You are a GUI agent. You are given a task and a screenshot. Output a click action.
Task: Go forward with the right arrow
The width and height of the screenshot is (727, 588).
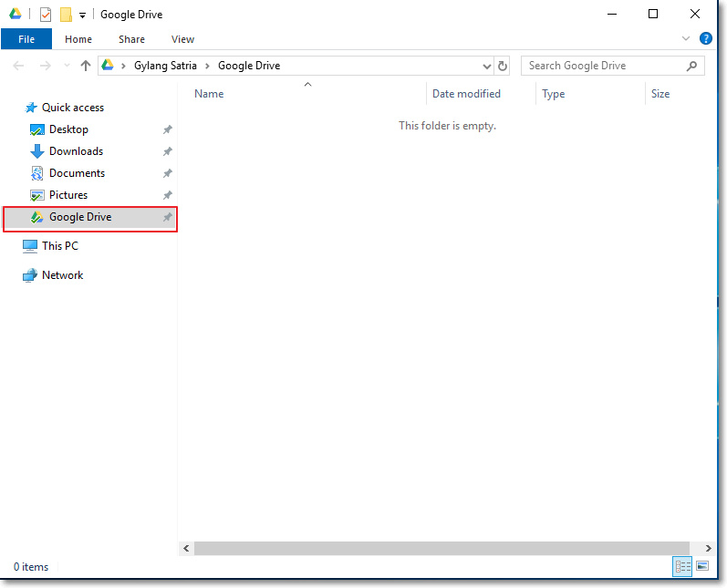[45, 66]
